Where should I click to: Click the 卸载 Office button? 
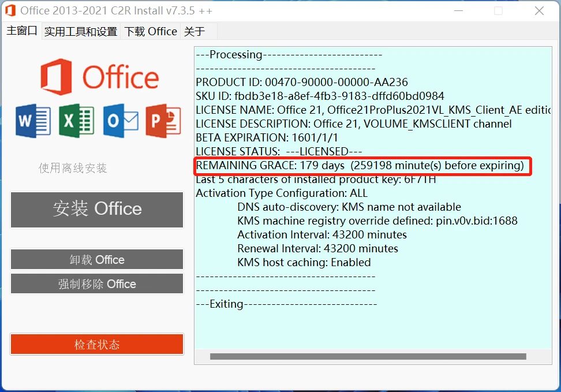[x=97, y=259]
